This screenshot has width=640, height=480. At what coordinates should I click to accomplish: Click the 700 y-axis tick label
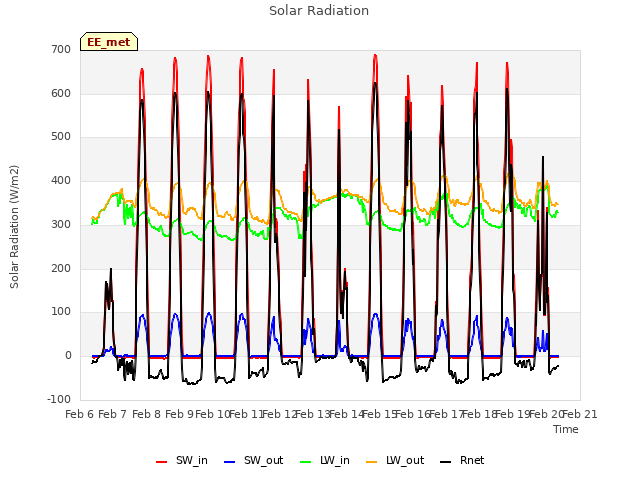61,49
